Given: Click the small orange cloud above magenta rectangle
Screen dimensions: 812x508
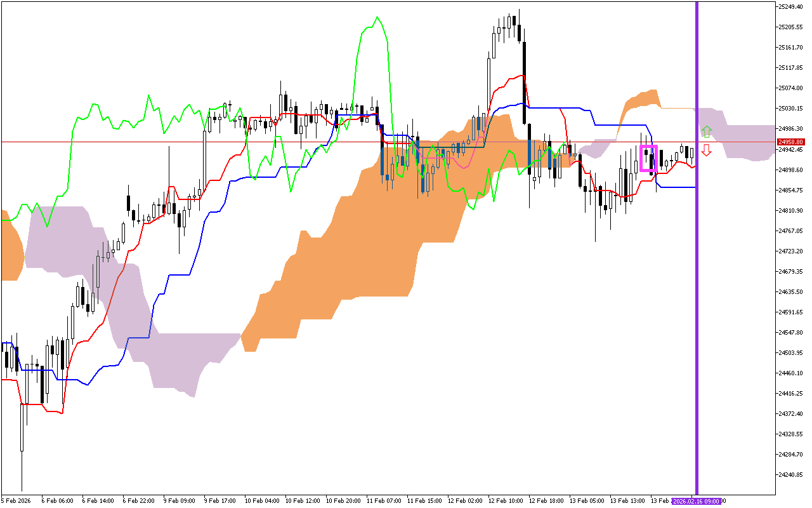Looking at the screenshot, I should tap(641, 102).
